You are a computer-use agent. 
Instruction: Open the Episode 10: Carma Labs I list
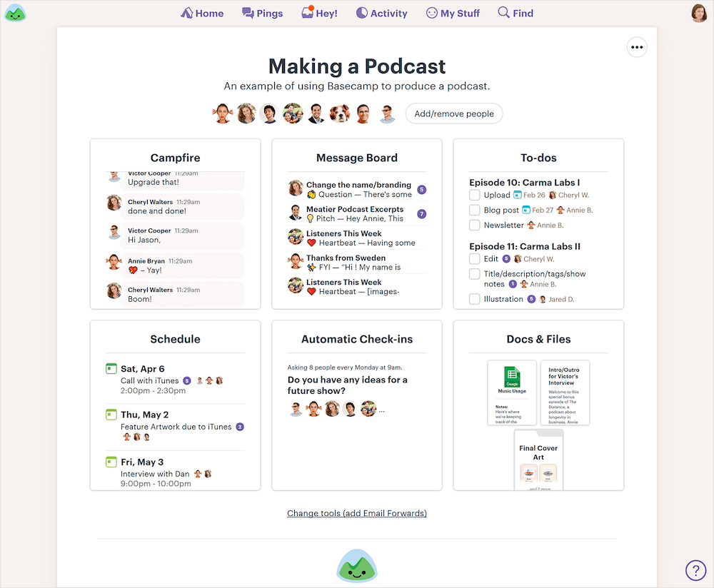click(525, 183)
